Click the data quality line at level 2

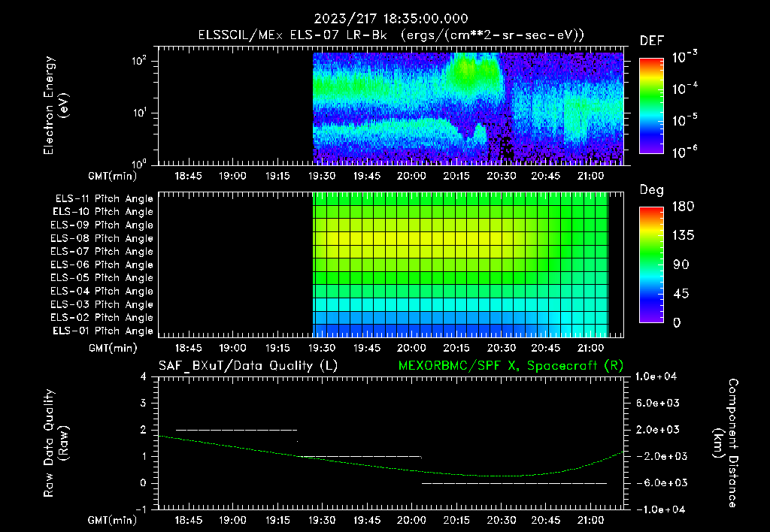point(237,430)
